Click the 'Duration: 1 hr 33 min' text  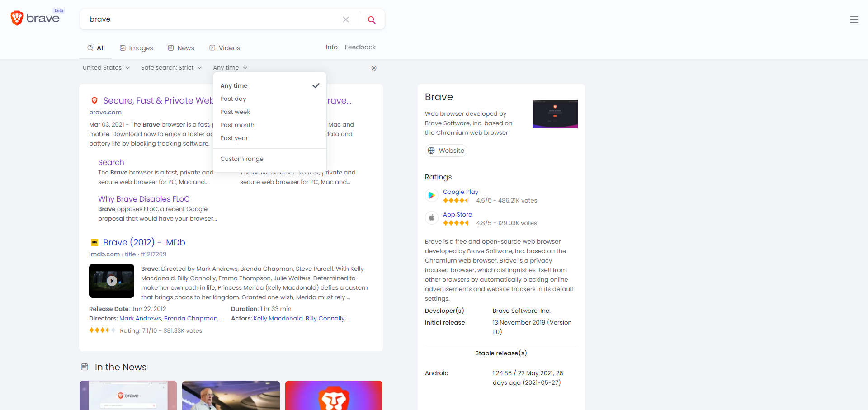[261, 309]
